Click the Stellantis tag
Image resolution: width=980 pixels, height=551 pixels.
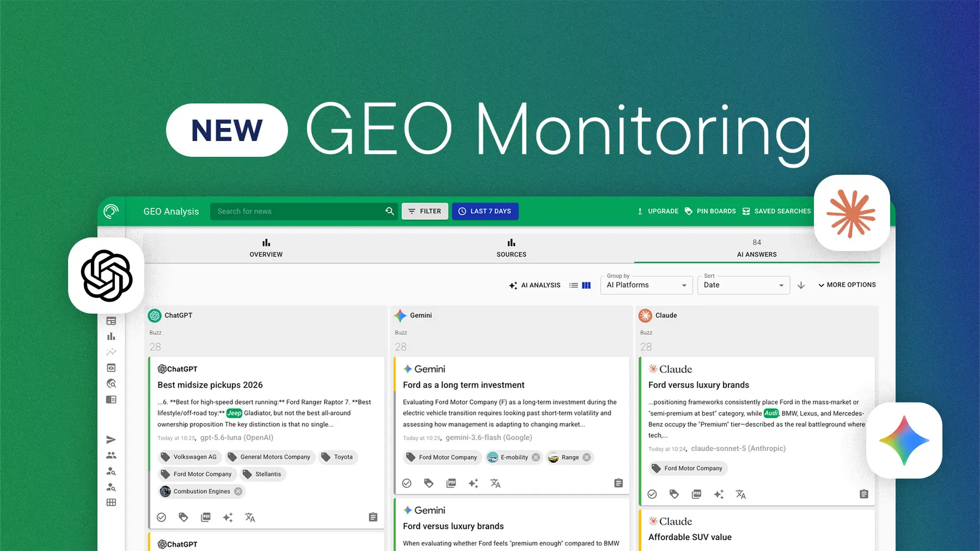pos(263,474)
